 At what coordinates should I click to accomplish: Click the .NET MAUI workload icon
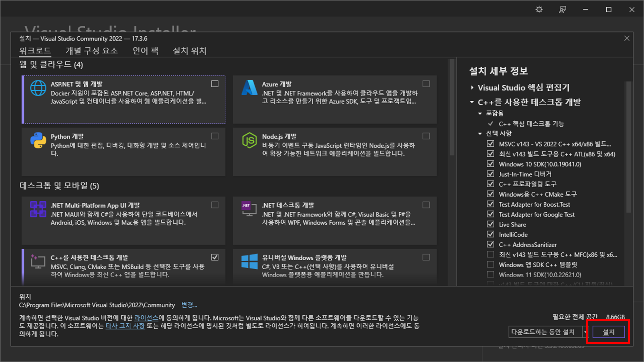pos(38,209)
